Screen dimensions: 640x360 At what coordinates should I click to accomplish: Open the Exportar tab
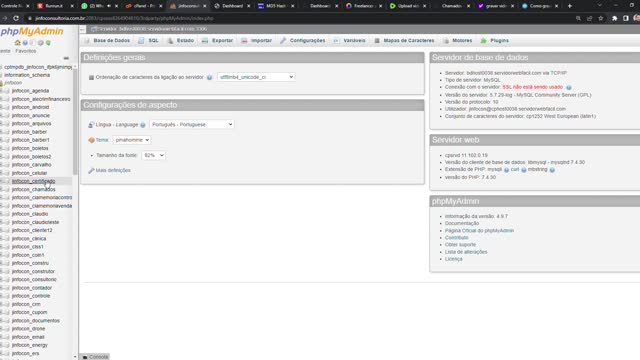click(x=218, y=40)
